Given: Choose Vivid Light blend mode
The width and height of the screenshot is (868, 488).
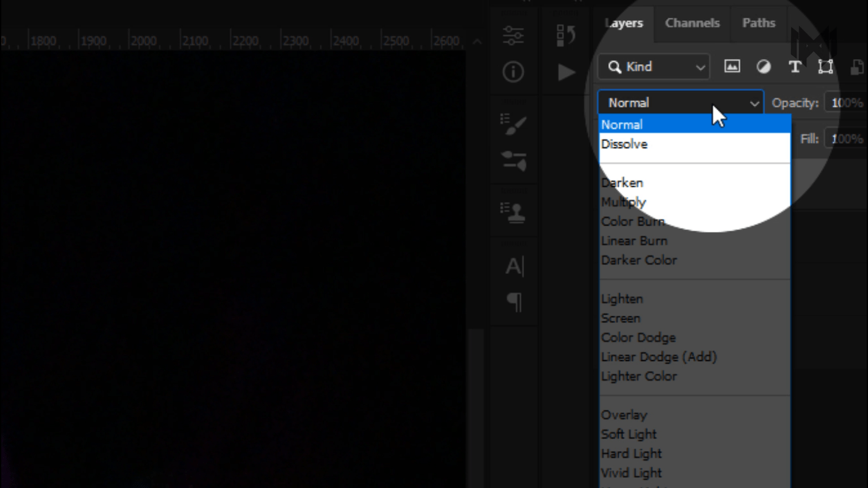Looking at the screenshot, I should click(x=695, y=473).
